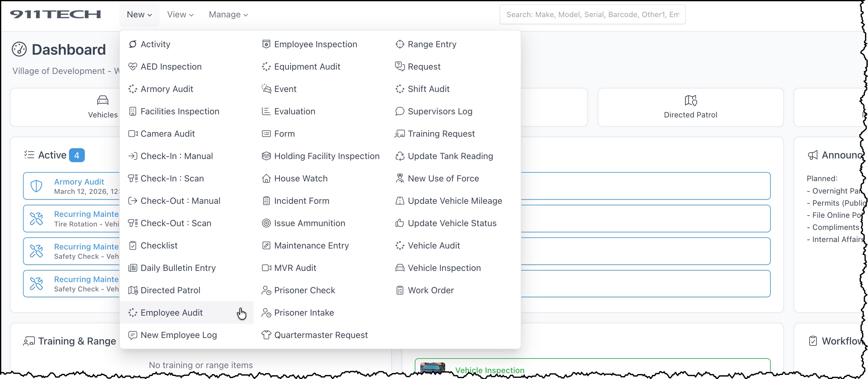The height and width of the screenshot is (379, 868).
Task: Click the Issue Ammunition target icon
Action: tap(266, 223)
